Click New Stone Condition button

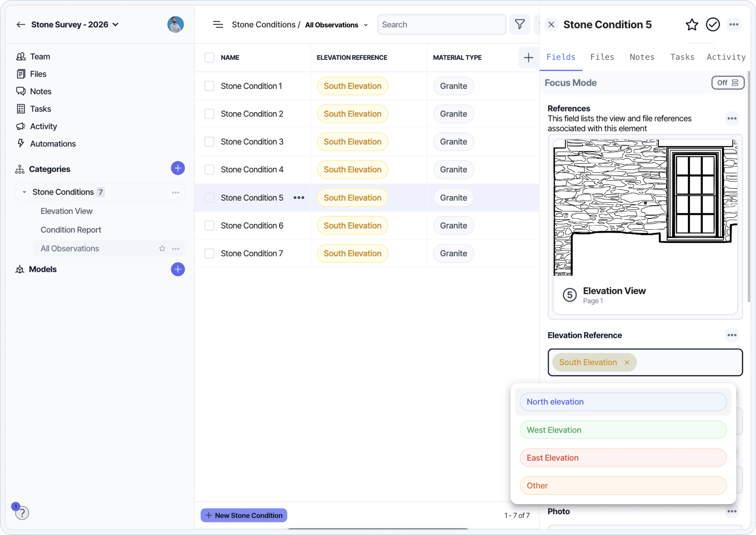[x=244, y=515]
